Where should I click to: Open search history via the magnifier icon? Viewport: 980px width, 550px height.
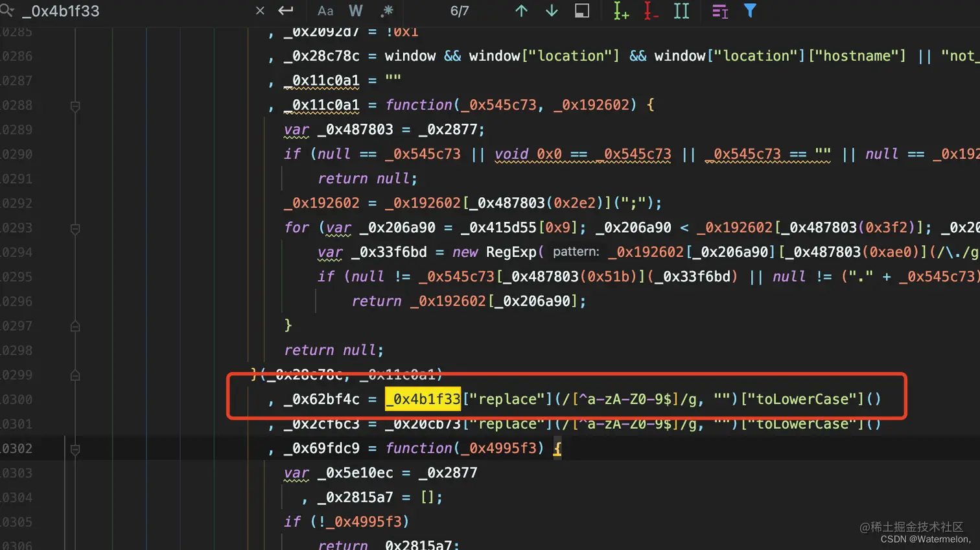6,10
